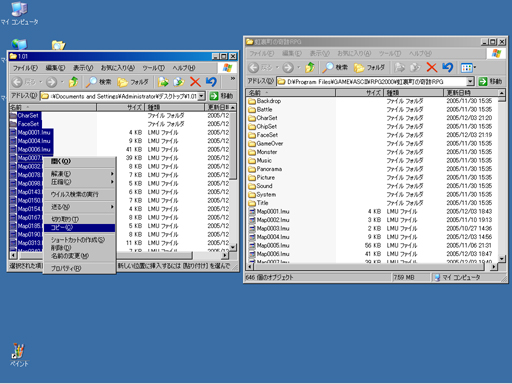Open Forward history dropdown arrow in 1.01 window
Viewport: 512px width, 384px height.
[x=62, y=82]
